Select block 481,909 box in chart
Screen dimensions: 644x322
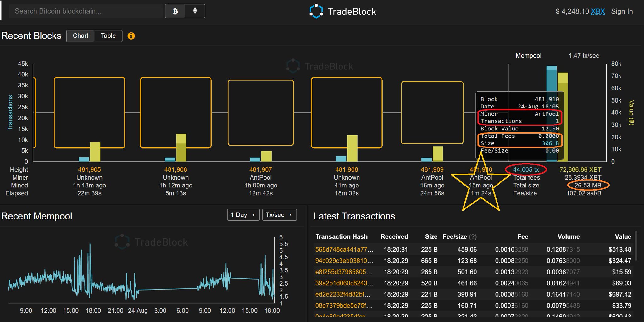coord(432,113)
